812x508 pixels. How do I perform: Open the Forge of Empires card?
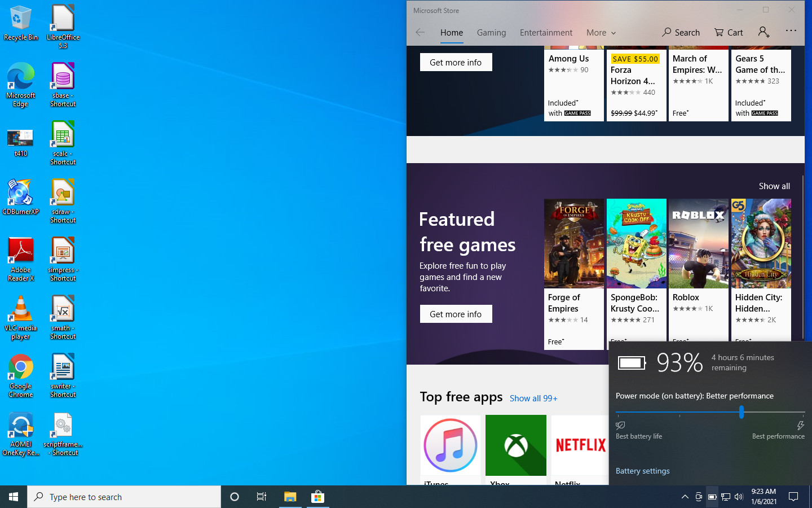click(573, 274)
